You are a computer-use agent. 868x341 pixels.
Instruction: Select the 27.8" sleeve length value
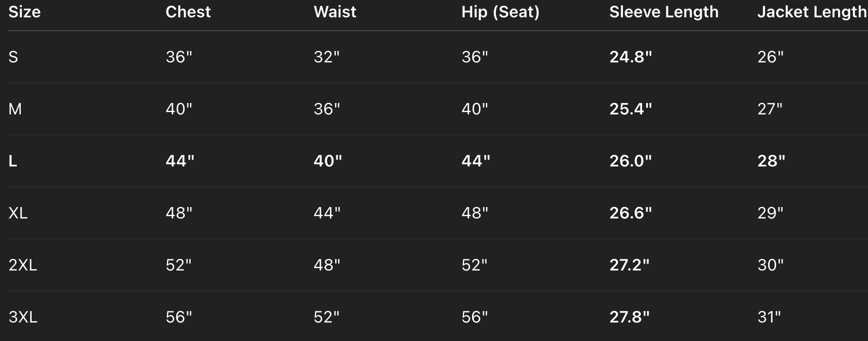[x=629, y=317]
